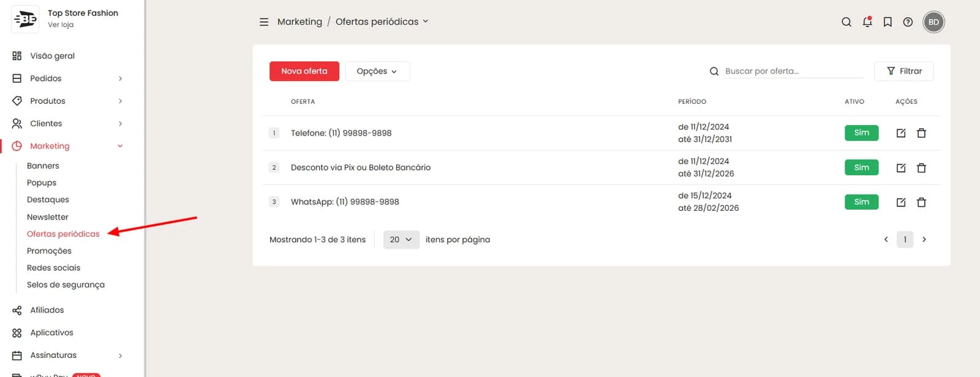Open Selos de segurança in Marketing submenu
980x377 pixels.
(66, 285)
